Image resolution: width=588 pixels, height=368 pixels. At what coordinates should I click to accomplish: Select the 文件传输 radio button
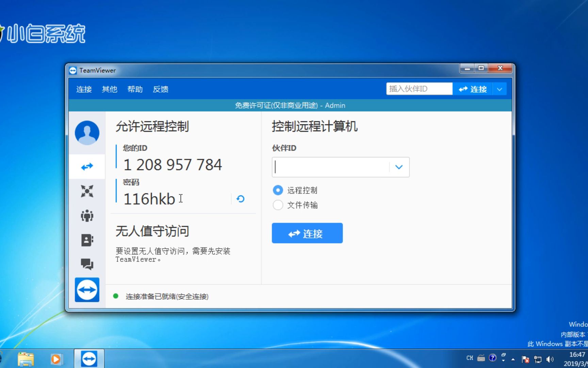tap(278, 205)
